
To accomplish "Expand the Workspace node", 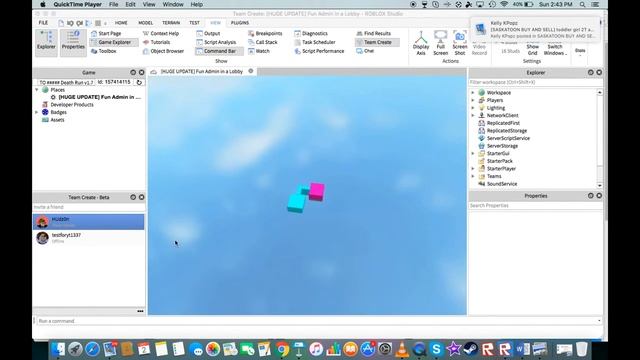I will coord(473,93).
